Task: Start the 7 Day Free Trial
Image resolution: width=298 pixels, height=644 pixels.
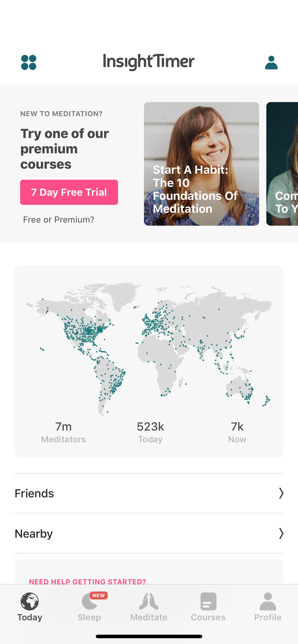Action: click(x=69, y=192)
